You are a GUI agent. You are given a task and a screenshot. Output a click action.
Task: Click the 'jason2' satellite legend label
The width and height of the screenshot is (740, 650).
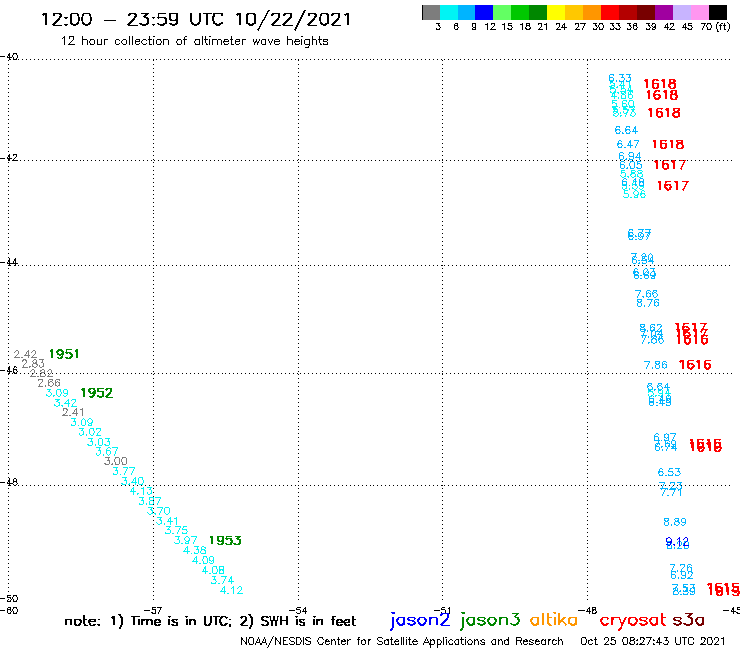(x=420, y=620)
